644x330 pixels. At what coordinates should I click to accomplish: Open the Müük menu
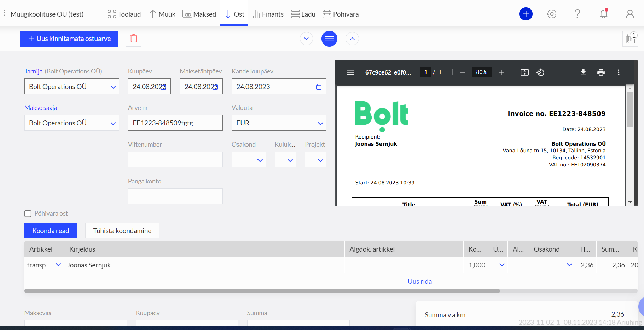click(163, 14)
